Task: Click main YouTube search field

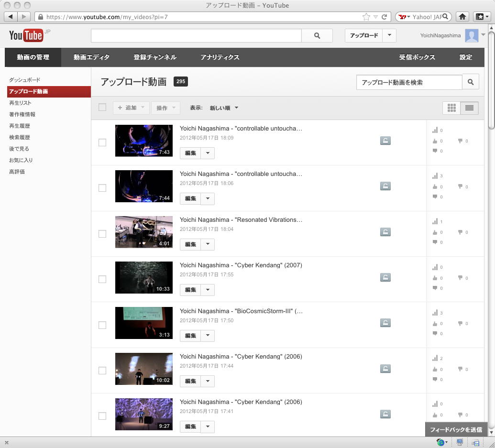Action: click(196, 36)
